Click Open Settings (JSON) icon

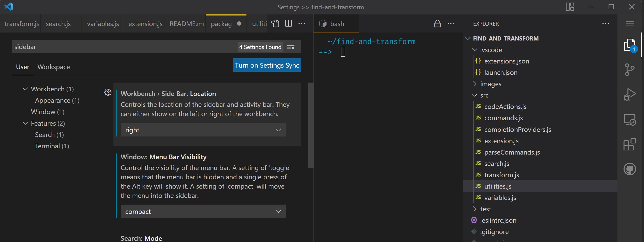(275, 24)
